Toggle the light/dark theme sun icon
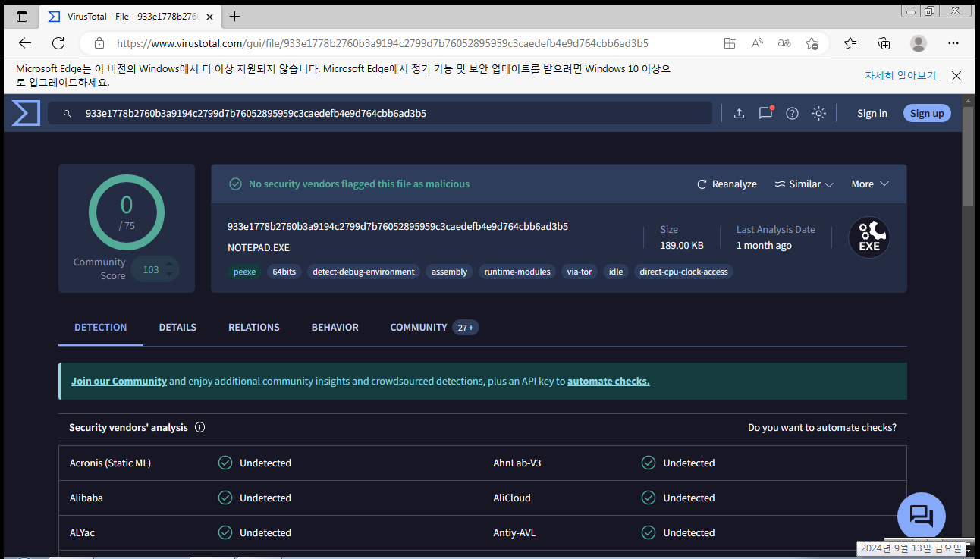 [818, 113]
